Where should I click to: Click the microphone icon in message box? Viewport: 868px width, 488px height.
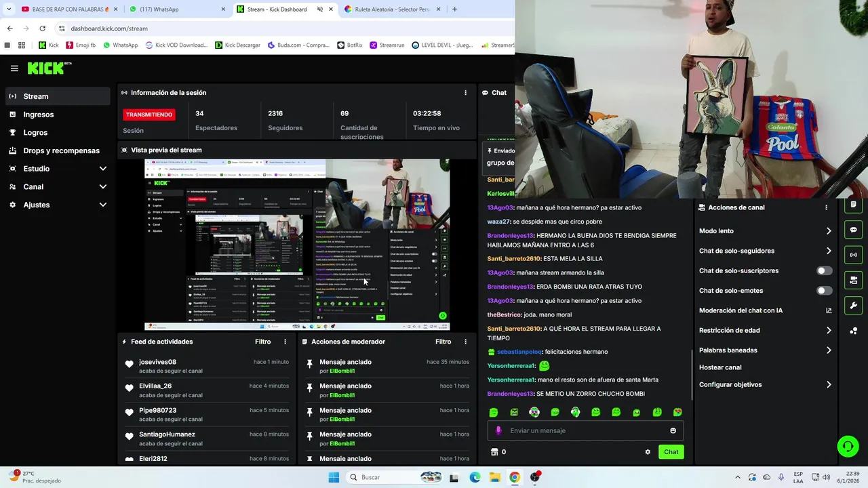[x=498, y=430]
